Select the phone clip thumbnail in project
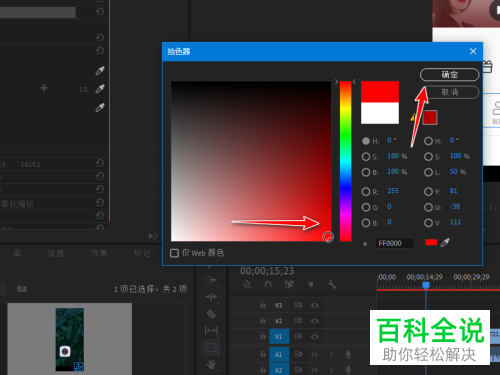The image size is (500, 375). pyautogui.click(x=70, y=339)
